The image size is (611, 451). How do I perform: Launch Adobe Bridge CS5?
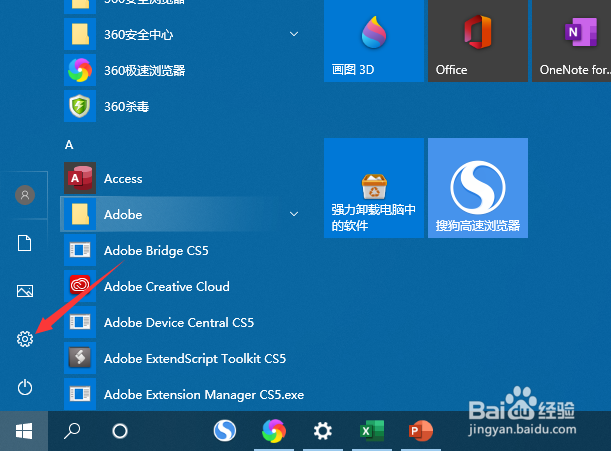[183, 250]
